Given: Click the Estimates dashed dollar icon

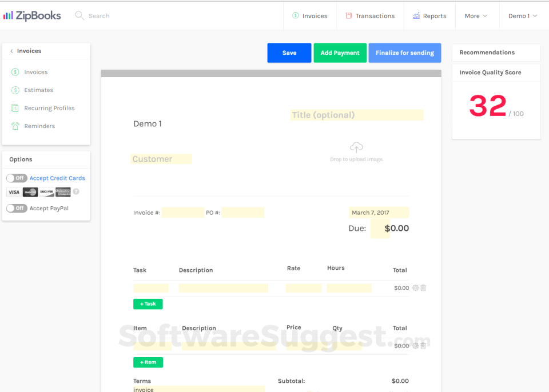Looking at the screenshot, I should [x=15, y=90].
